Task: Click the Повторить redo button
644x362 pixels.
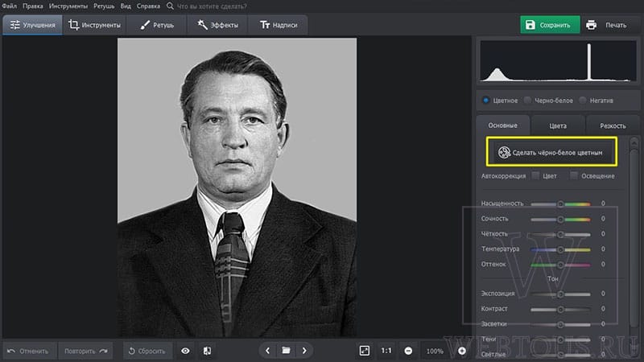Action: coord(85,351)
